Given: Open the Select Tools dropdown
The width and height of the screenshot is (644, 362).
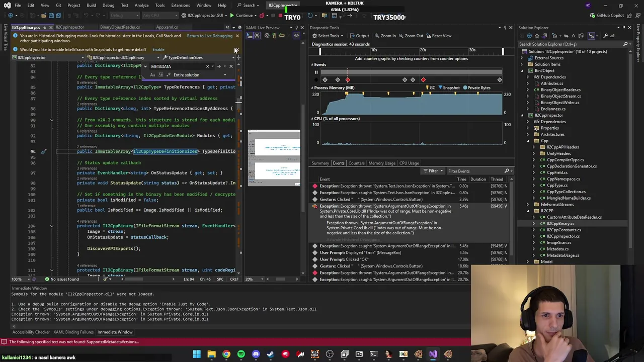Looking at the screenshot, I should [328, 36].
